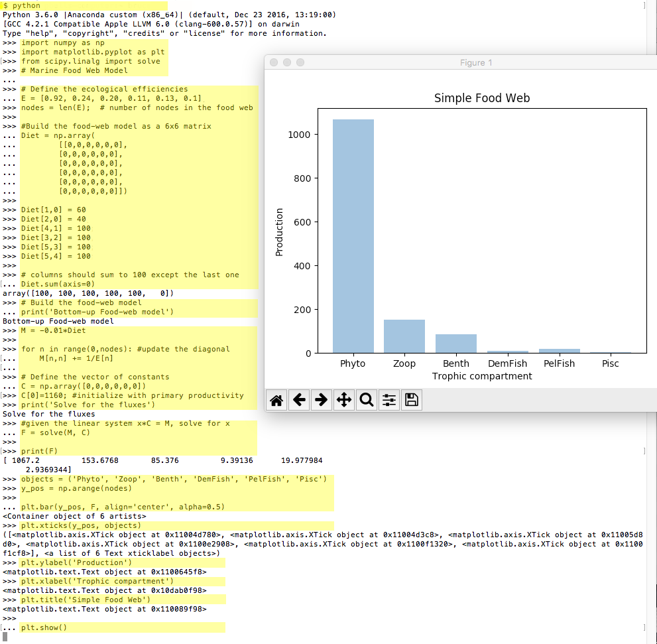
Task: Go back to the previous plot view
Action: coord(299,400)
